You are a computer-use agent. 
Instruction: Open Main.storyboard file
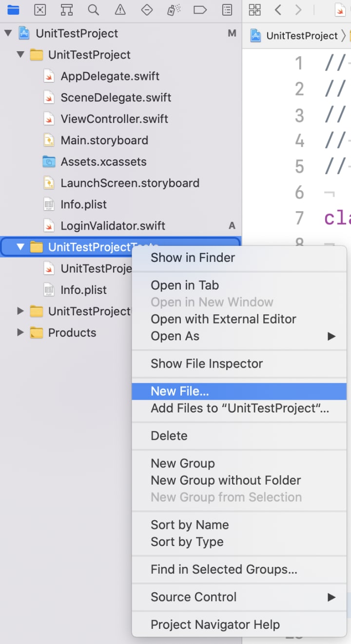pyautogui.click(x=104, y=140)
